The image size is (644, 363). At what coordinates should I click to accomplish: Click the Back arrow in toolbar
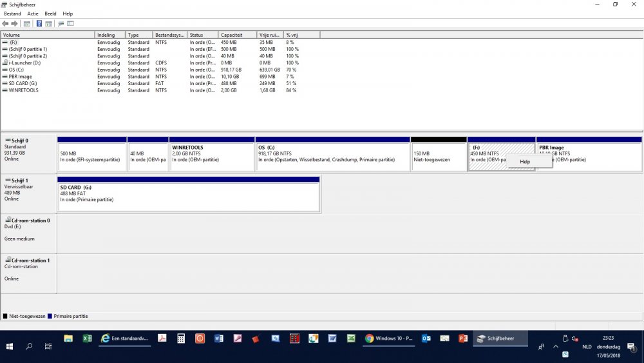click(x=6, y=24)
